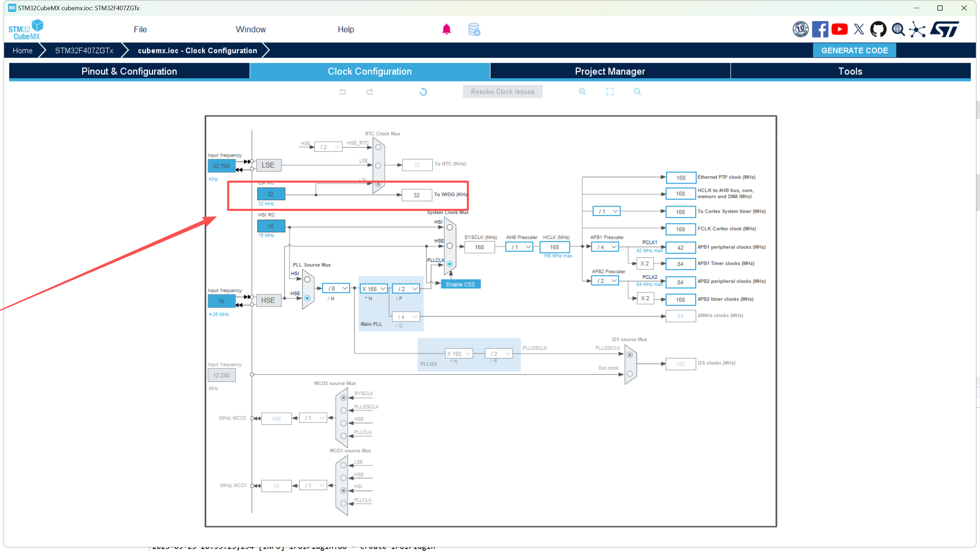980x551 pixels.
Task: Click the GENERATE CODE button
Action: coord(854,51)
